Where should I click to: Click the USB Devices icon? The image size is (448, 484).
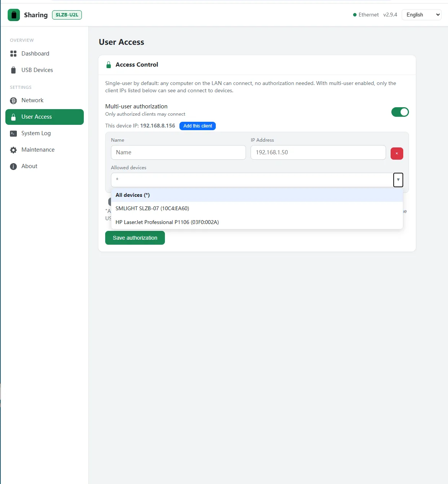tap(13, 70)
